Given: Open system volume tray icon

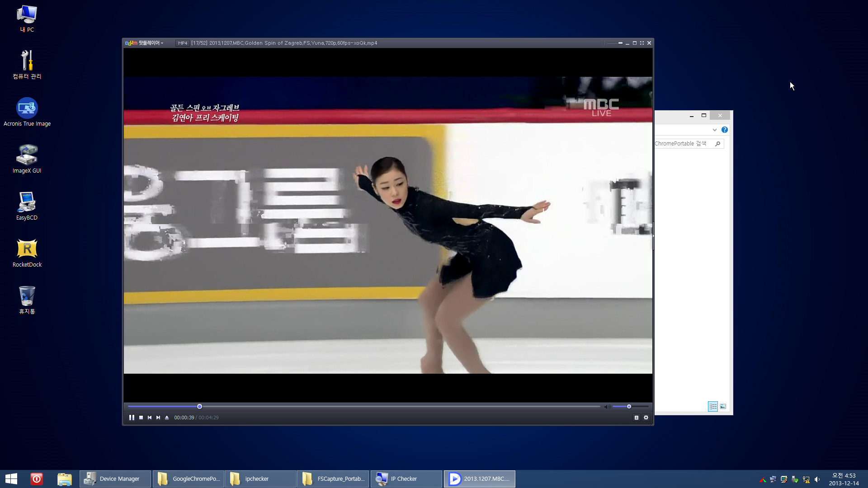Looking at the screenshot, I should pos(817,479).
